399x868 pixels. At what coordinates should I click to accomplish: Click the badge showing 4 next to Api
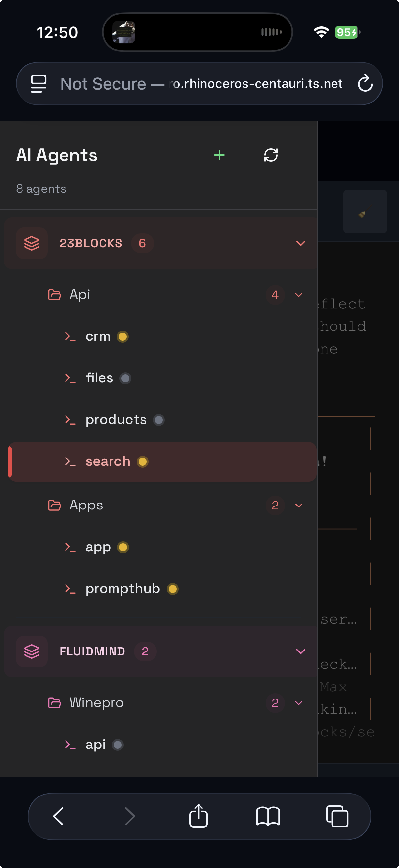pyautogui.click(x=275, y=295)
